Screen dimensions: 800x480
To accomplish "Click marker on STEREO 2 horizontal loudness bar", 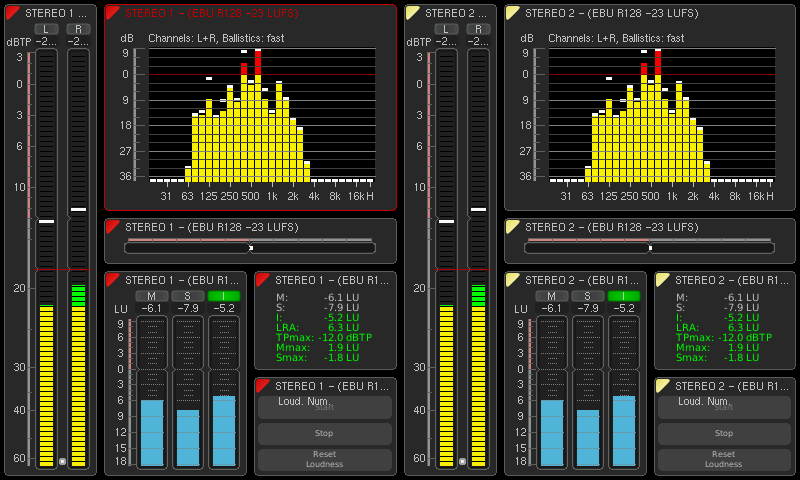I will [x=651, y=248].
